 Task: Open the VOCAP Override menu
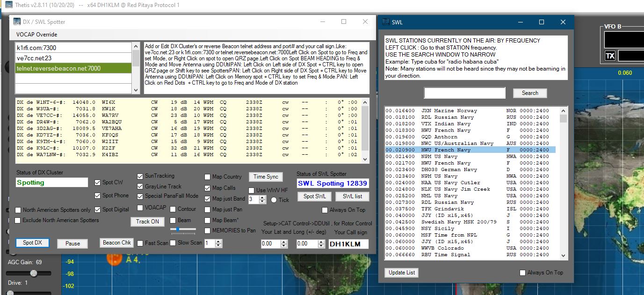(x=36, y=35)
